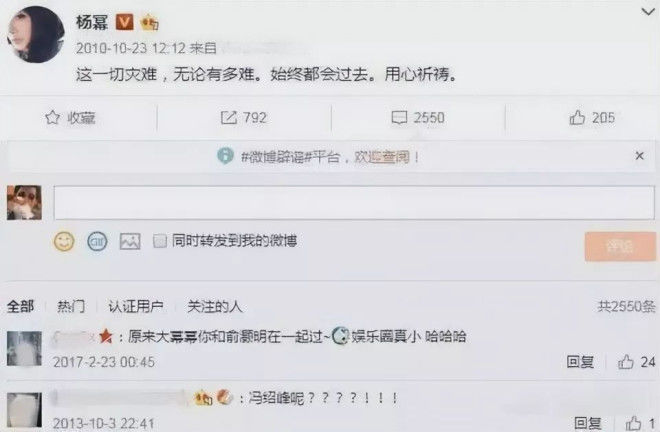This screenshot has height=432, width=660.
Task: Insert a GIF using the GIF icon
Action: click(97, 241)
